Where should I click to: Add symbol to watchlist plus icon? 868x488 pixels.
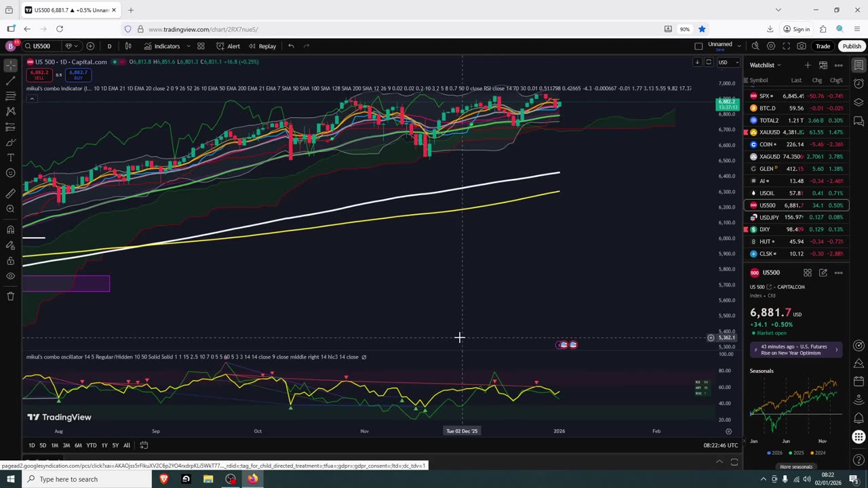click(807, 65)
